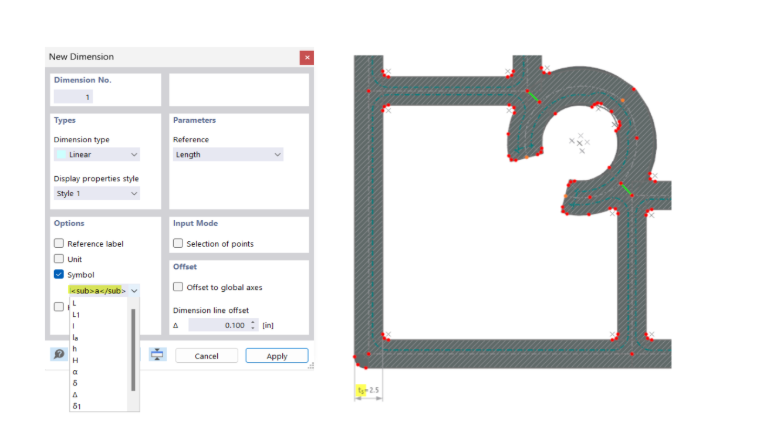The width and height of the screenshot is (760, 447).
Task: Choose lowercase l symbol from list
Action: click(x=74, y=326)
